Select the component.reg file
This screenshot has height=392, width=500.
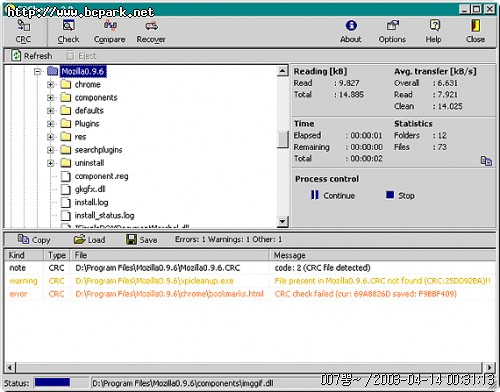click(101, 176)
